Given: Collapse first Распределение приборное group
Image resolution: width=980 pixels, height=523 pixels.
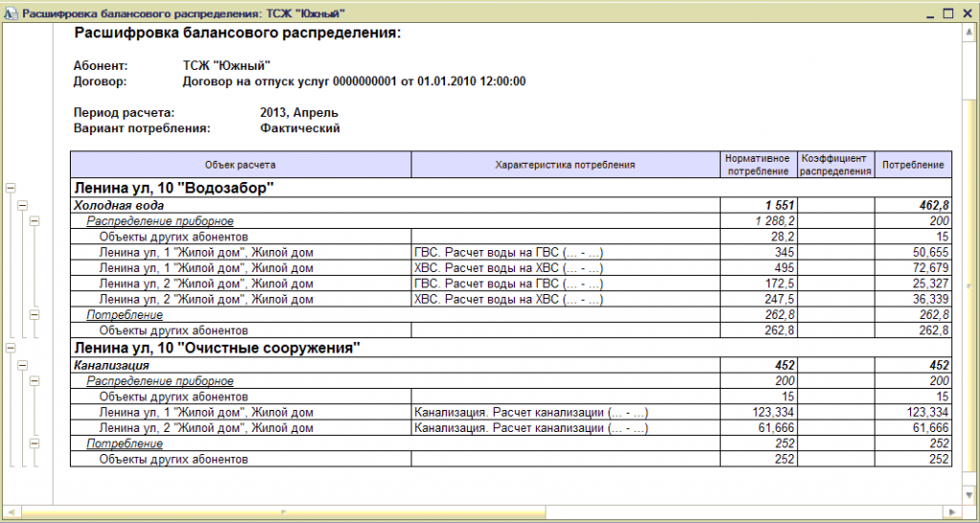Looking at the screenshot, I should click(x=34, y=221).
